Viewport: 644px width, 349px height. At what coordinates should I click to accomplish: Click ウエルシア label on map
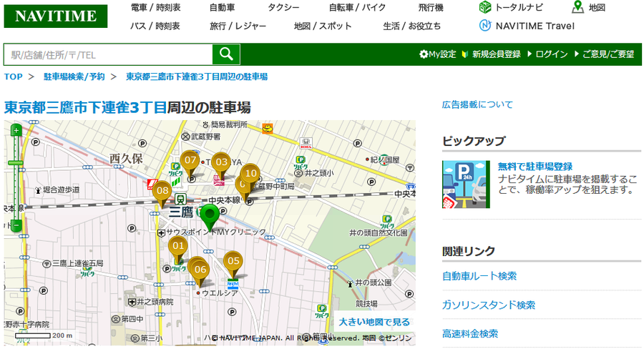tap(220, 293)
